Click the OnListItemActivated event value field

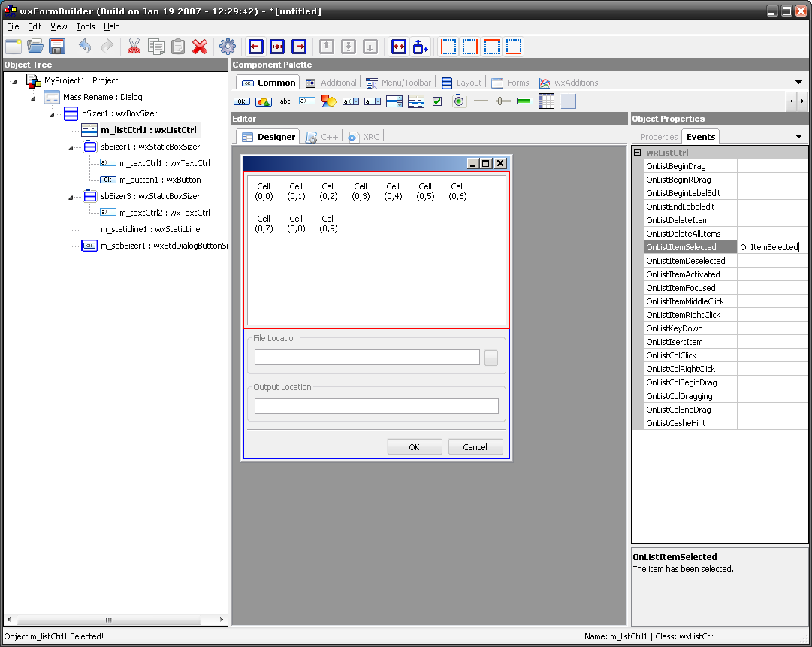coord(772,274)
